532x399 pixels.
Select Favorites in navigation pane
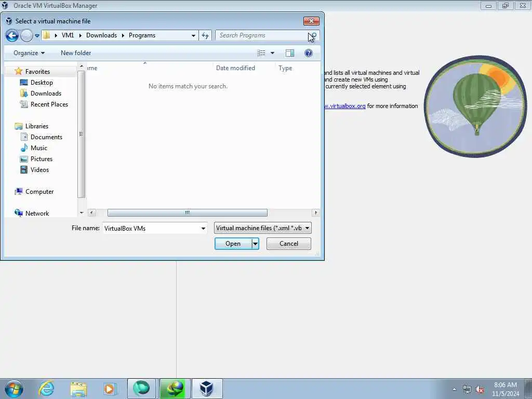(x=37, y=72)
